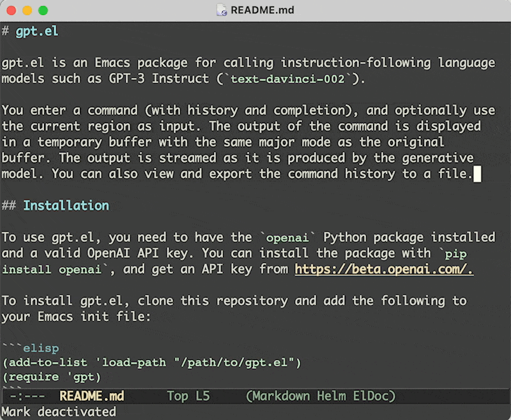Viewport: 511px width, 420px height.
Task: Click the green zoom window button
Action: pos(43,10)
